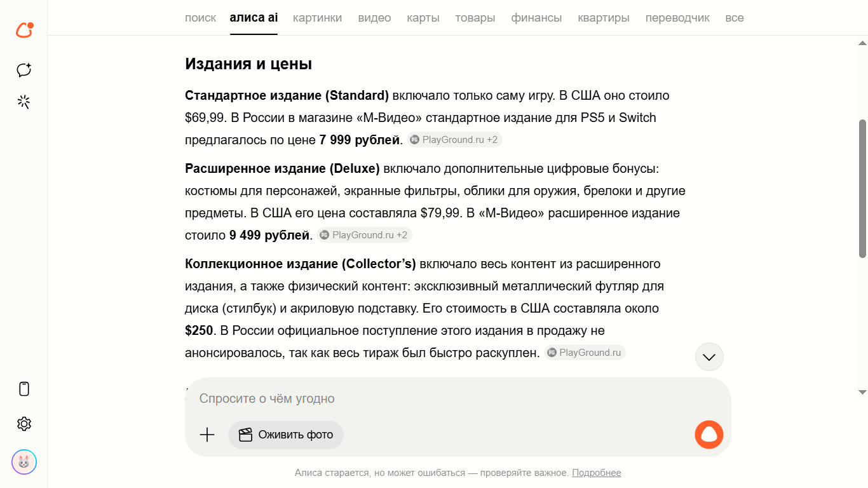Expand PlayGround.ru +2 sources after 7 999 рублей

[x=454, y=140]
